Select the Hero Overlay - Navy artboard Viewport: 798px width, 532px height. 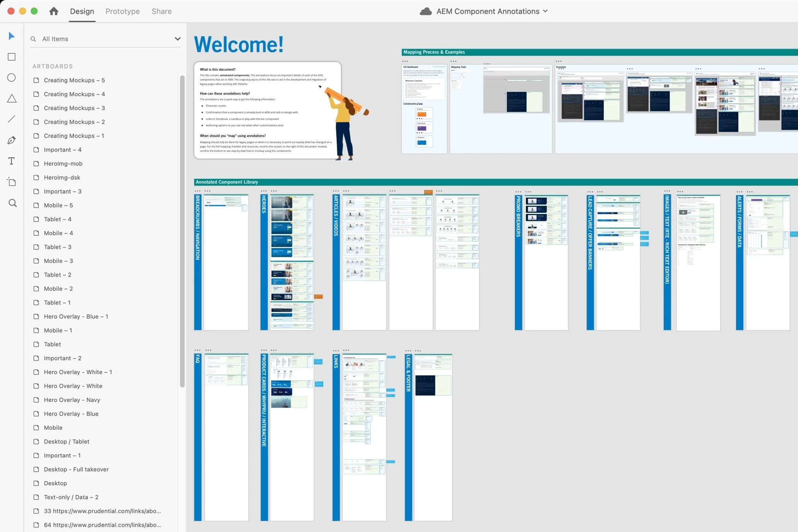72,400
